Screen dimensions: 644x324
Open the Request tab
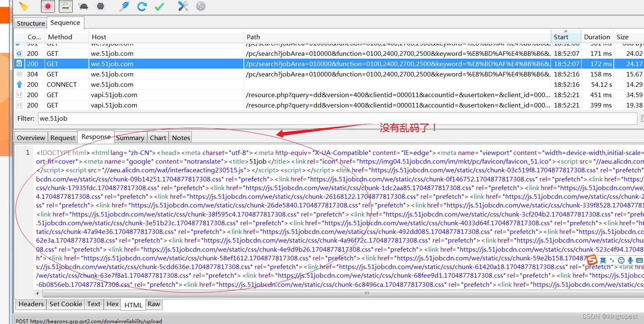(x=63, y=138)
